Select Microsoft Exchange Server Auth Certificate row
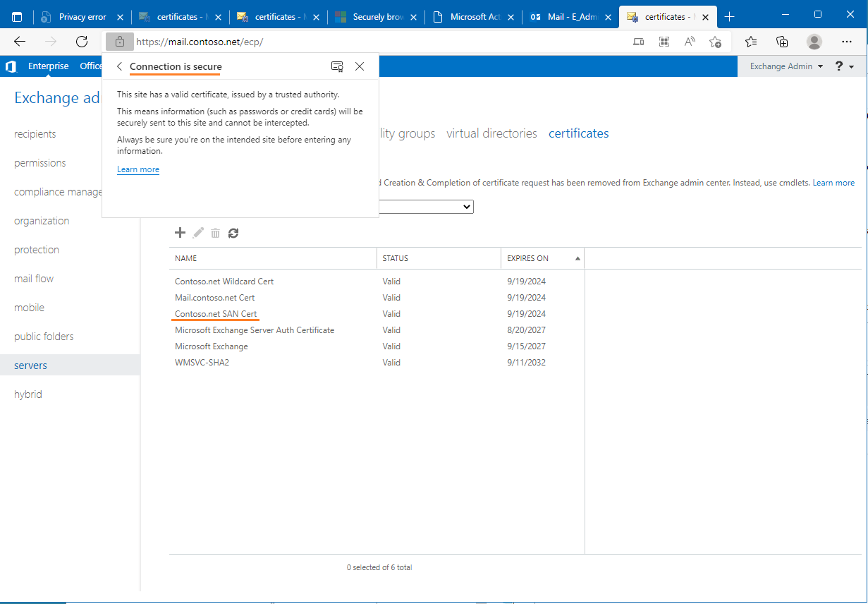 377,330
